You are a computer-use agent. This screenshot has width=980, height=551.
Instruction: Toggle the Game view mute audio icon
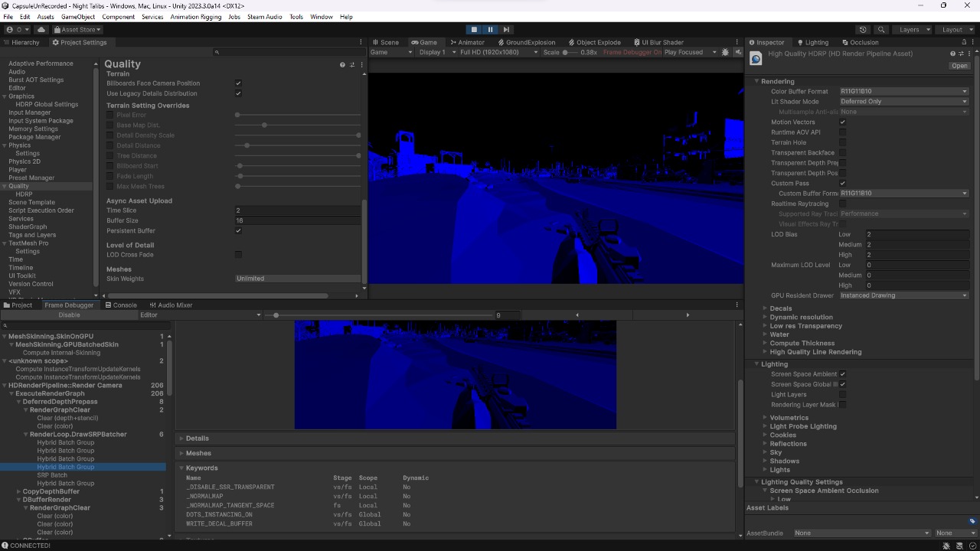[x=738, y=52]
